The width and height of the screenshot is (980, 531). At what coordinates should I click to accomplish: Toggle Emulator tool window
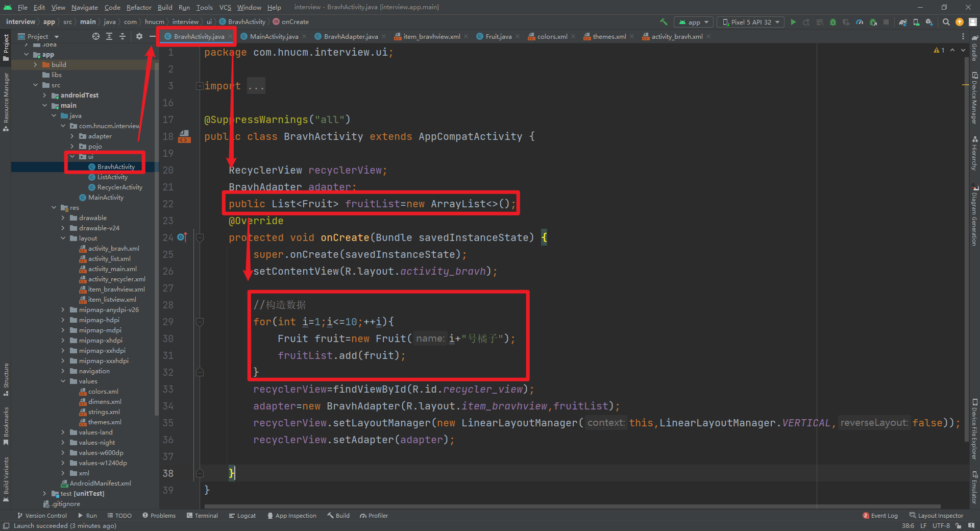click(974, 487)
